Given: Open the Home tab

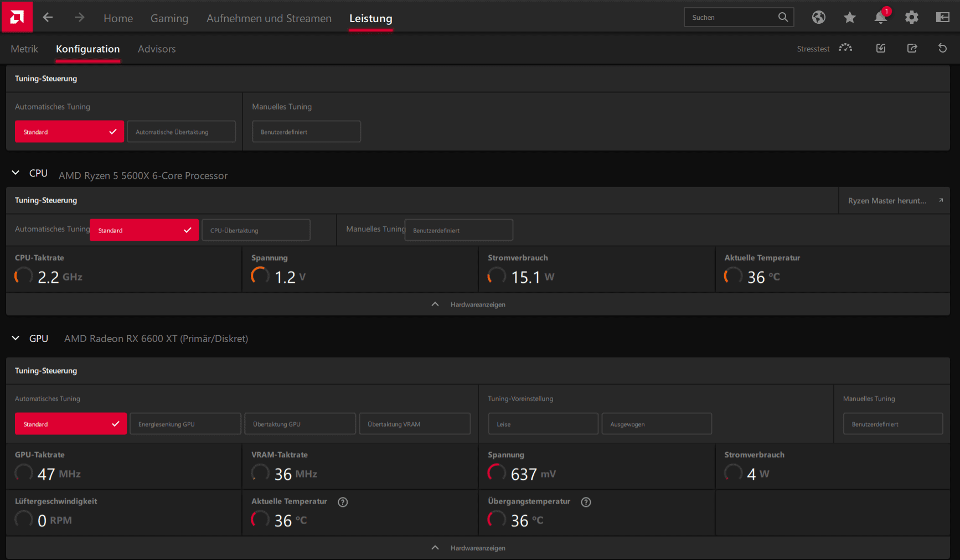Looking at the screenshot, I should pos(118,18).
